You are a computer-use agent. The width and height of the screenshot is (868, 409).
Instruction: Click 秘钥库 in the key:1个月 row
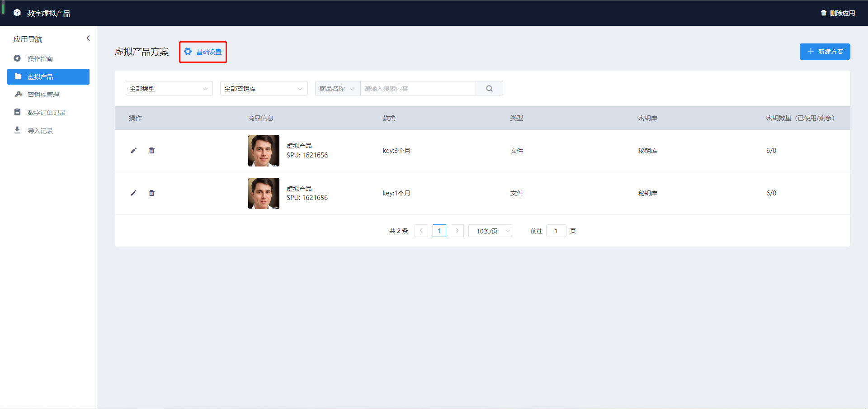point(648,193)
